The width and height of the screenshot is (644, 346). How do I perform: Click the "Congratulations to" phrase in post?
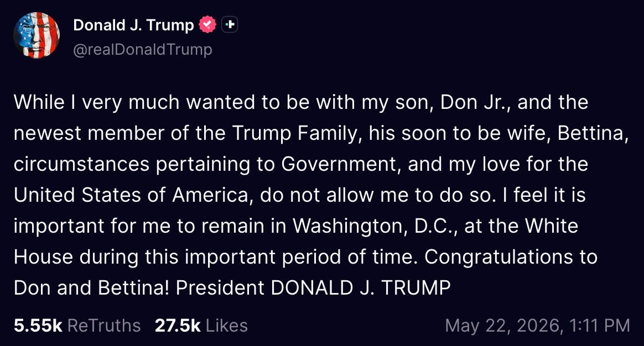click(511, 258)
